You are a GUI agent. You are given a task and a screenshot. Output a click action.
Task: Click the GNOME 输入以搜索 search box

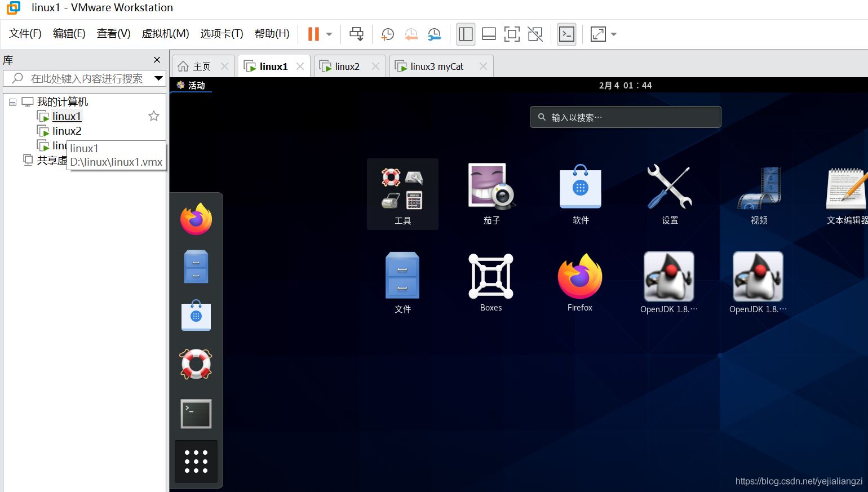click(x=626, y=117)
